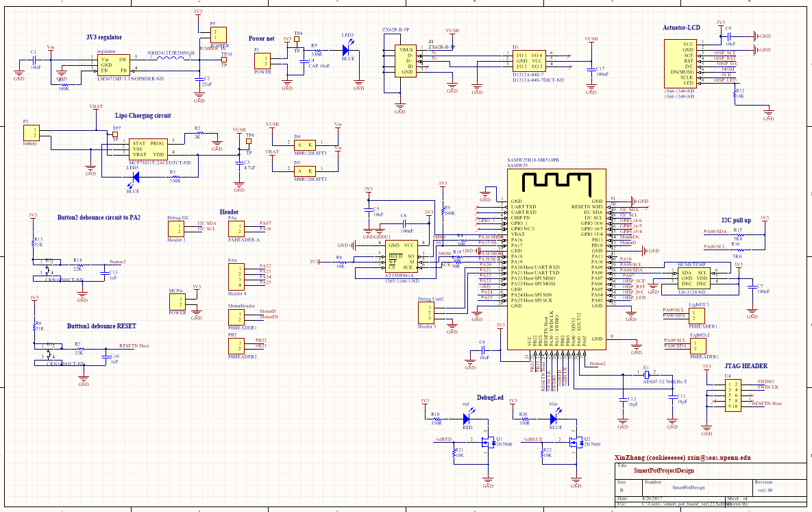Click capacitor C17 100nF
812x512 pixels.
click(592, 70)
